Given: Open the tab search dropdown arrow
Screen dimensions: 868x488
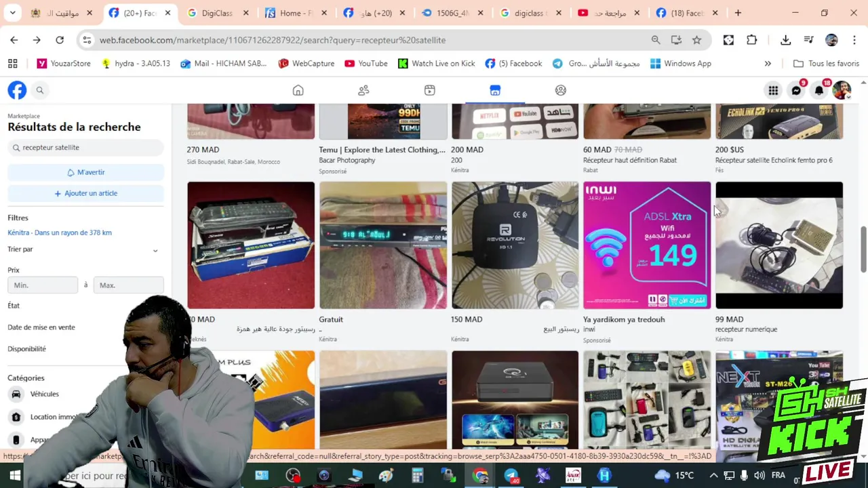Looking at the screenshot, I should (x=13, y=13).
